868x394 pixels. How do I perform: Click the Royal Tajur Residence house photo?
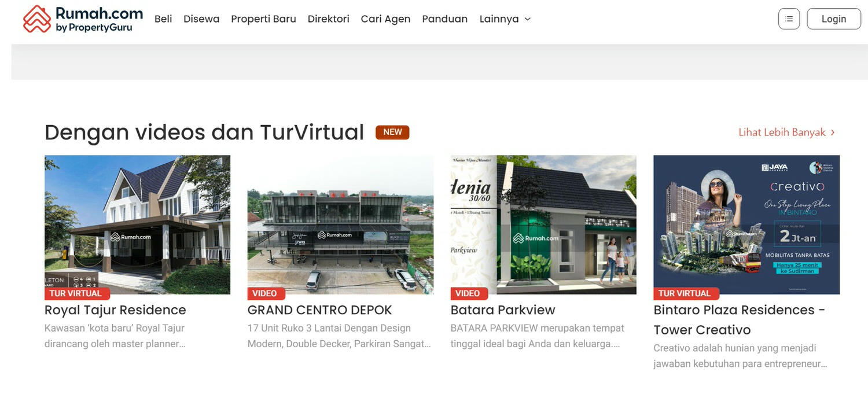[x=137, y=224]
